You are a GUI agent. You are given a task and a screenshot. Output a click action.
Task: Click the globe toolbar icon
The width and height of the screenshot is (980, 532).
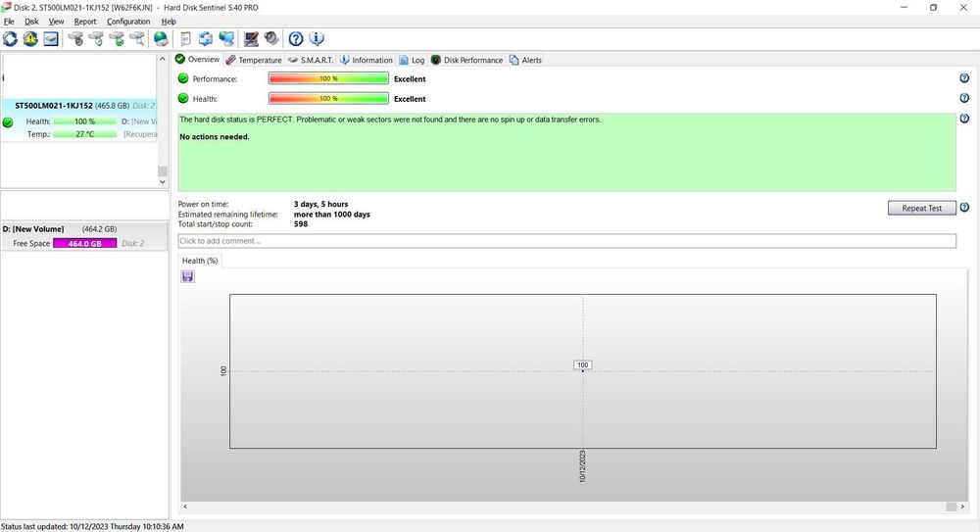pyautogui.click(x=162, y=39)
